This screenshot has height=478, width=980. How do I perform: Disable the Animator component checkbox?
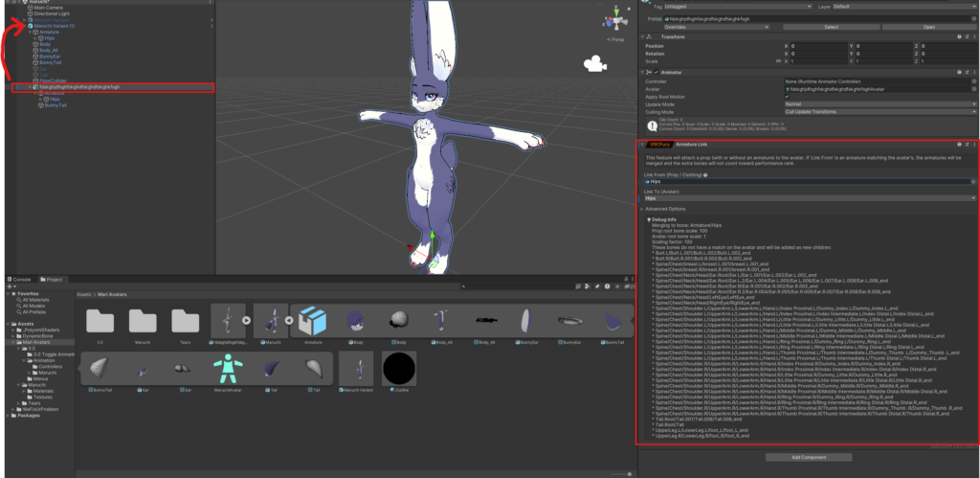tap(655, 72)
